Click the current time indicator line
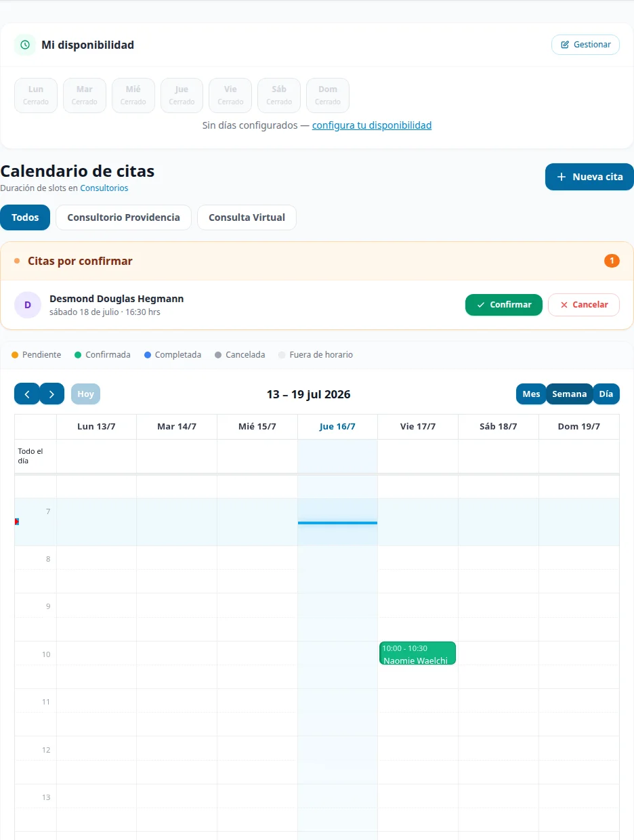The width and height of the screenshot is (634, 840). pyautogui.click(x=337, y=523)
